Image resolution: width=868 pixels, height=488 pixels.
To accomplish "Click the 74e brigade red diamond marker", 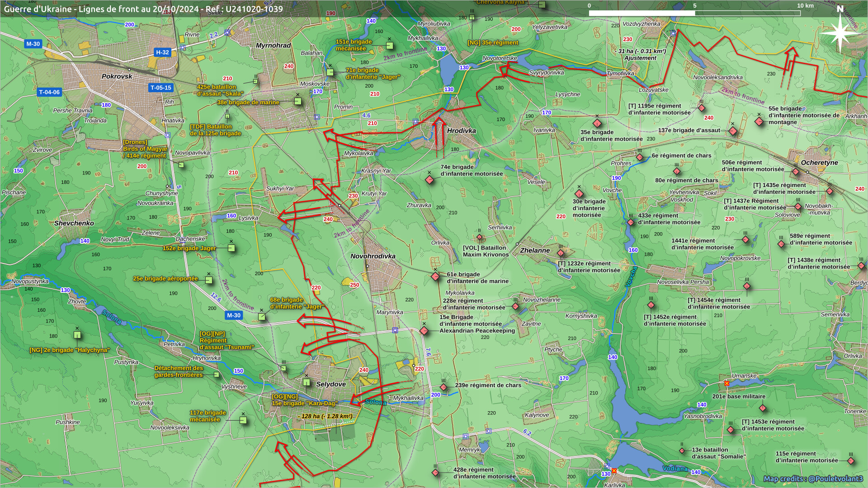I will pos(429,180).
